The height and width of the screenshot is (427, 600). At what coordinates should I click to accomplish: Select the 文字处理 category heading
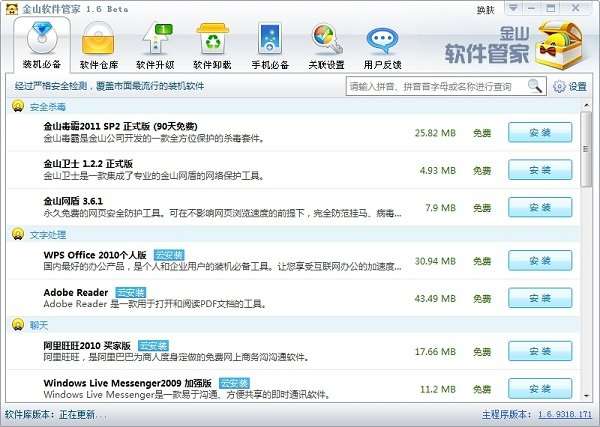(x=47, y=235)
